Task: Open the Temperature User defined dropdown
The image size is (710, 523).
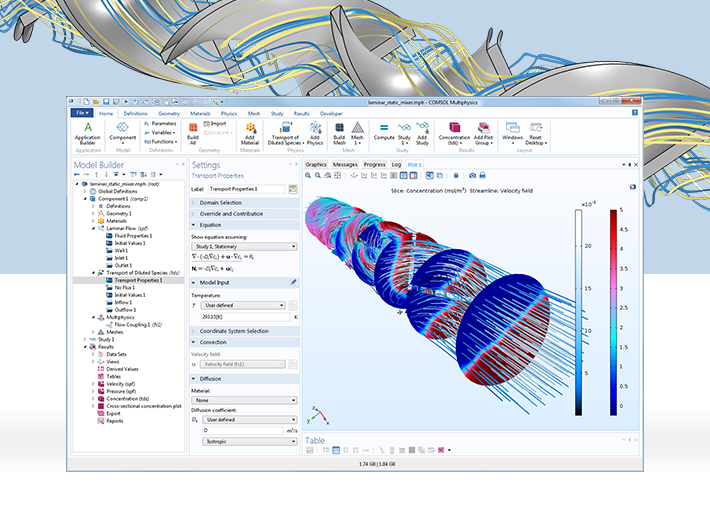Action: coord(243,306)
